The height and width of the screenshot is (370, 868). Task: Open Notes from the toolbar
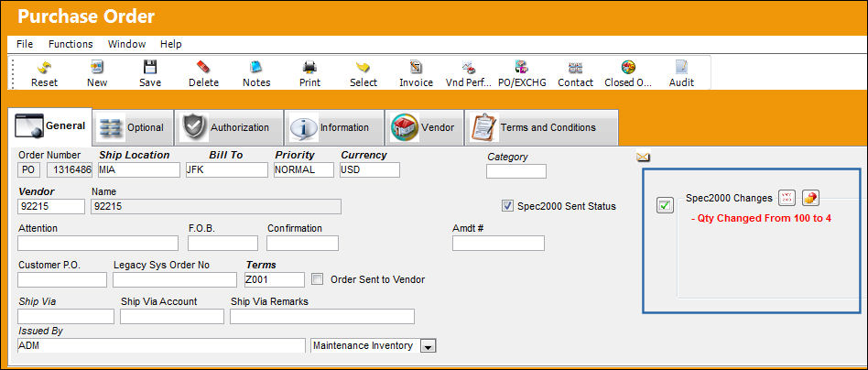[256, 68]
